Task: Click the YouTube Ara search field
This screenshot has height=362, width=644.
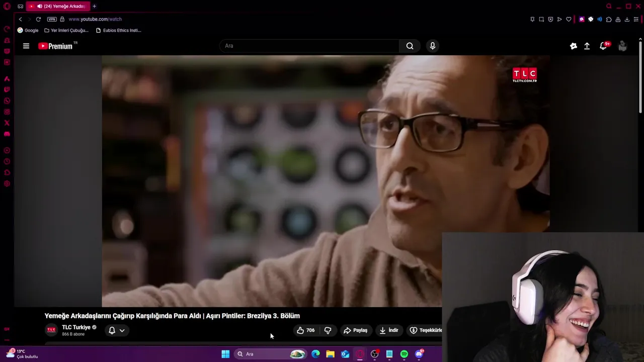Action: click(x=309, y=46)
